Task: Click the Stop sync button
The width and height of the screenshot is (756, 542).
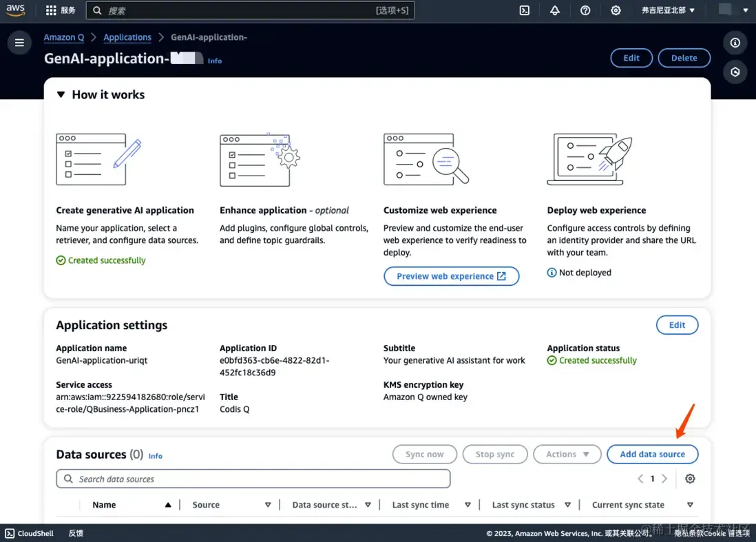Action: click(x=494, y=455)
